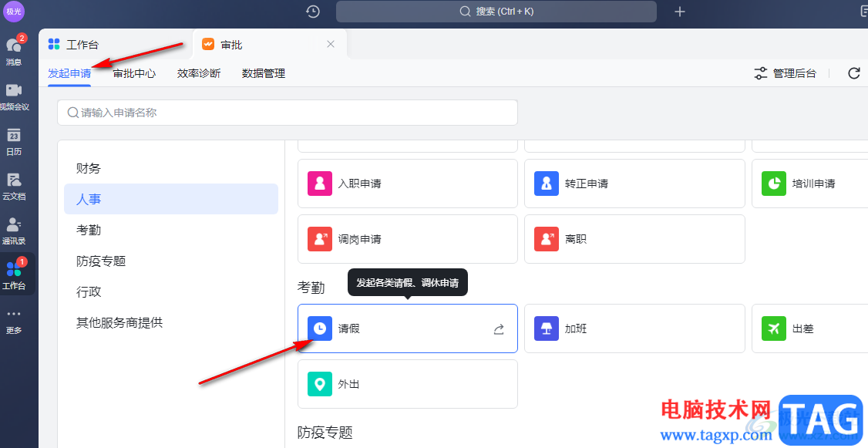Select the 发起申请 tab

(69, 73)
